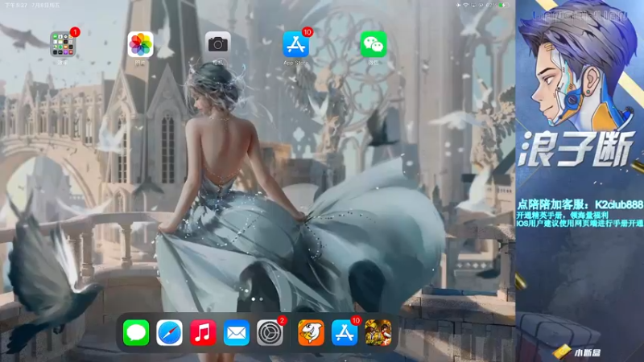Click the K2club888 customer service text
Image resolution: width=644 pixels, height=362 pixels.
pyautogui.click(x=580, y=204)
